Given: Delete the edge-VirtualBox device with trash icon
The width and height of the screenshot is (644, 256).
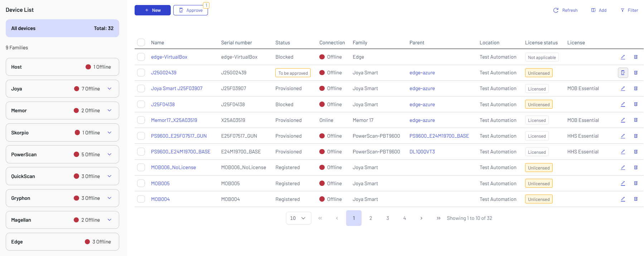Looking at the screenshot, I should click(636, 57).
